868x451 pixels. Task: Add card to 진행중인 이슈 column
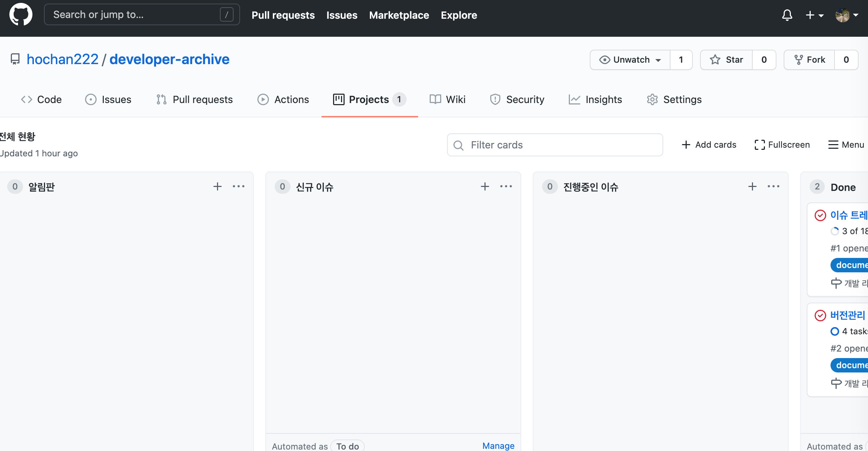coord(752,187)
